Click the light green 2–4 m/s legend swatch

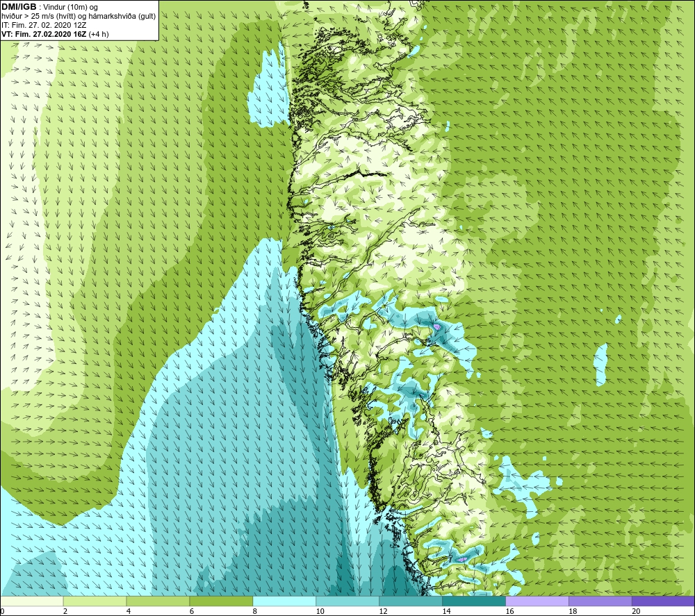(95, 601)
